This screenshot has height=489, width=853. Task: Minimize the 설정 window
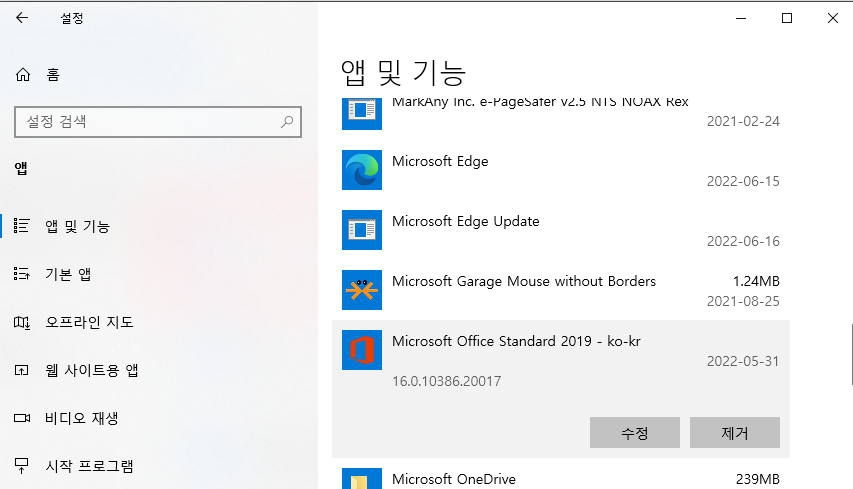click(x=740, y=18)
